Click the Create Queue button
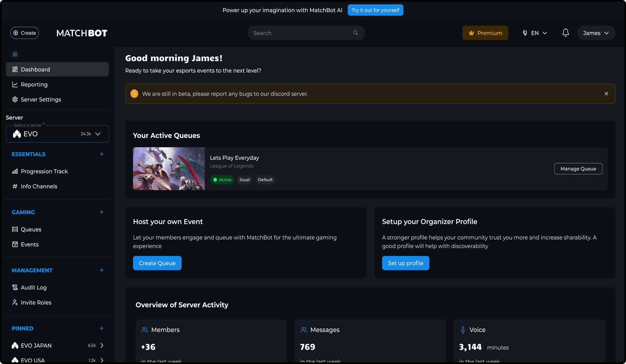 coord(157,263)
